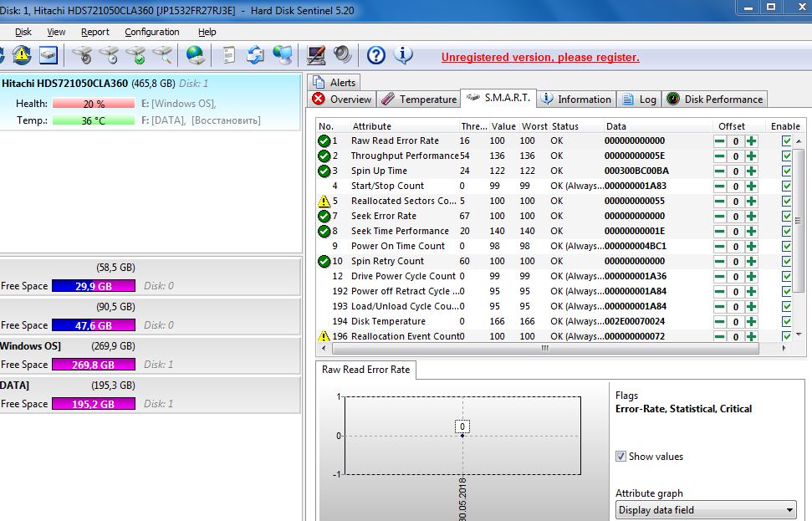Click the disk with magnifier test icon
Image resolution: width=812 pixels, height=521 pixels.
[162, 55]
